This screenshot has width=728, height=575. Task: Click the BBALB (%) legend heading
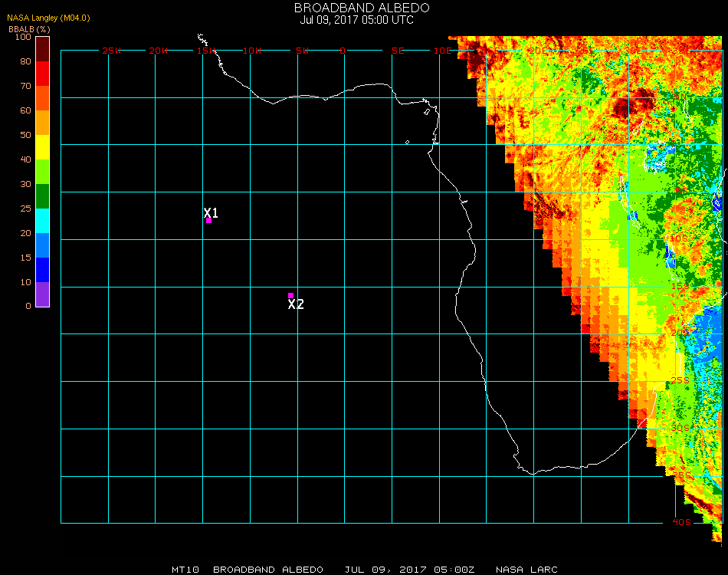click(x=29, y=28)
